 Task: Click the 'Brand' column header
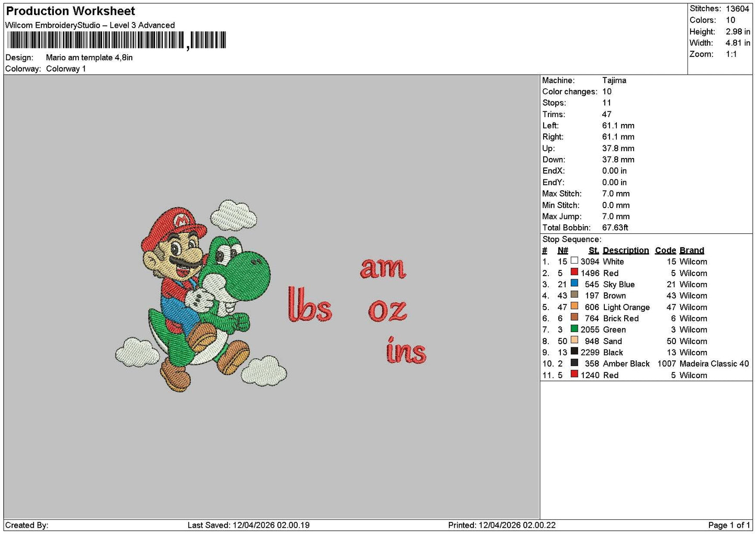point(692,251)
